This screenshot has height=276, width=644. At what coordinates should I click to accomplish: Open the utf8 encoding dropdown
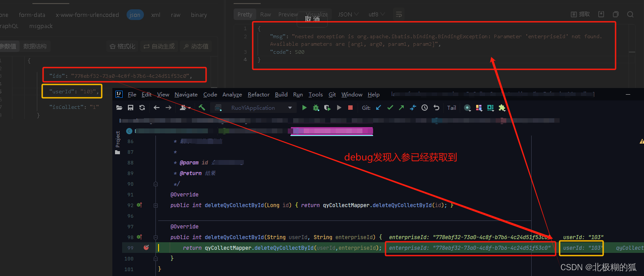pyautogui.click(x=377, y=14)
